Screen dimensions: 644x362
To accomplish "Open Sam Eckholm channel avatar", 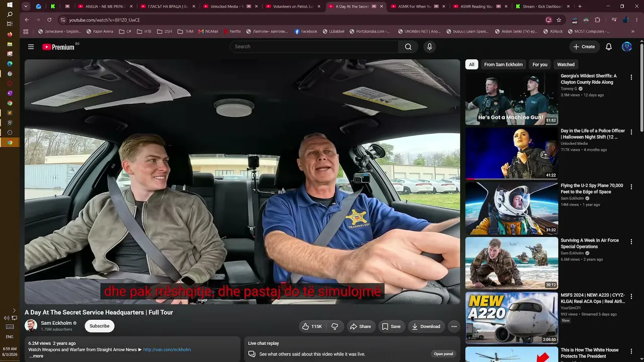I will pyautogui.click(x=31, y=326).
